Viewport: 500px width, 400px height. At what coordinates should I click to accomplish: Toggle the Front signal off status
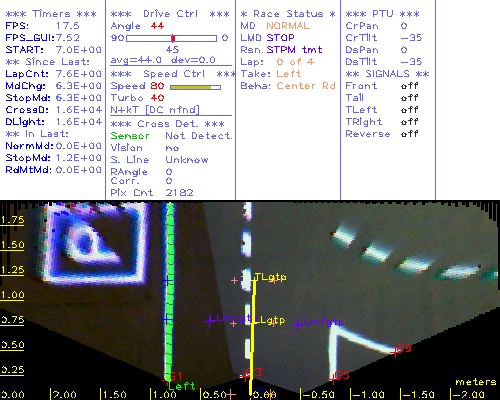409,86
